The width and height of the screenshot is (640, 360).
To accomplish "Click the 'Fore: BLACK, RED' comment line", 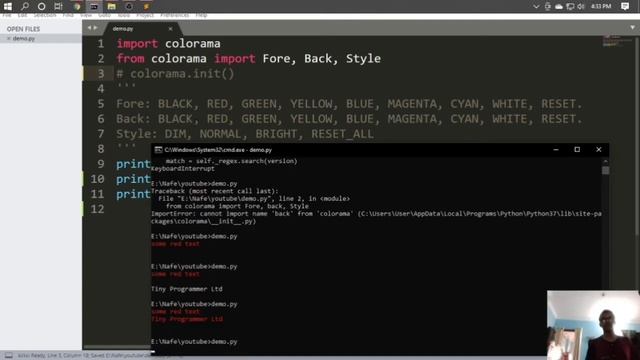I will [349, 104].
